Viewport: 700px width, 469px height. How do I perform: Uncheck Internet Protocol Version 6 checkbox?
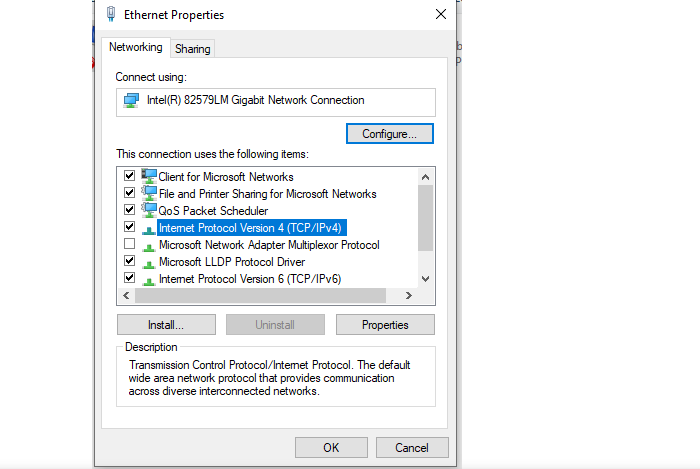tap(129, 278)
